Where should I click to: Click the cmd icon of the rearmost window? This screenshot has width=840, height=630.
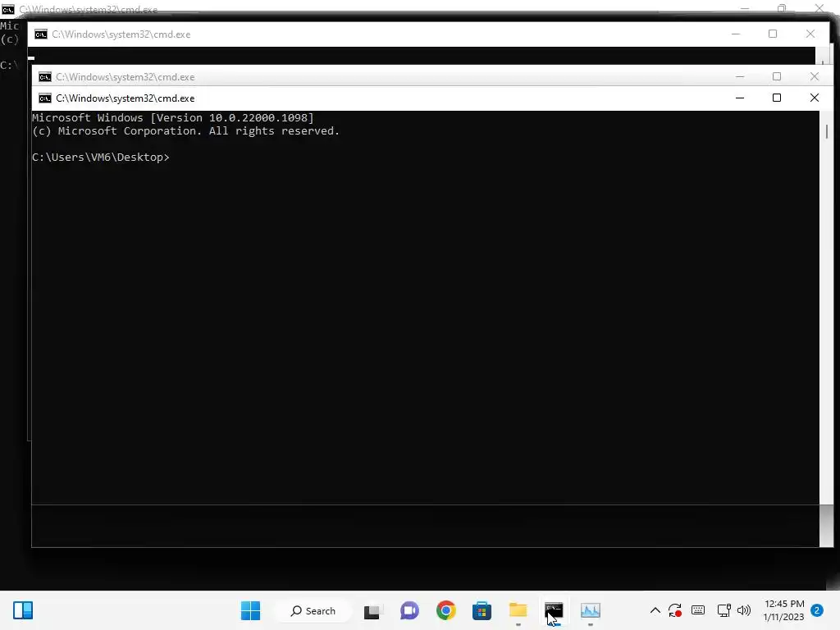(x=7, y=9)
